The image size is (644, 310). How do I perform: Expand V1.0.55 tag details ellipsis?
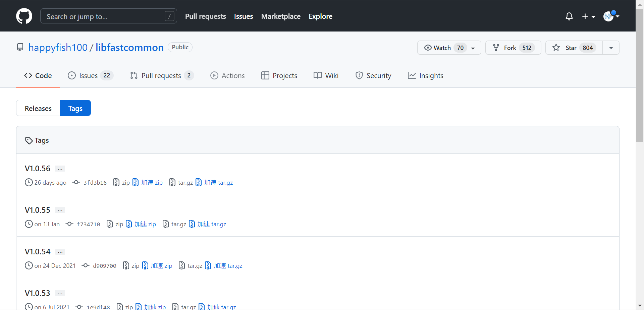click(x=60, y=210)
